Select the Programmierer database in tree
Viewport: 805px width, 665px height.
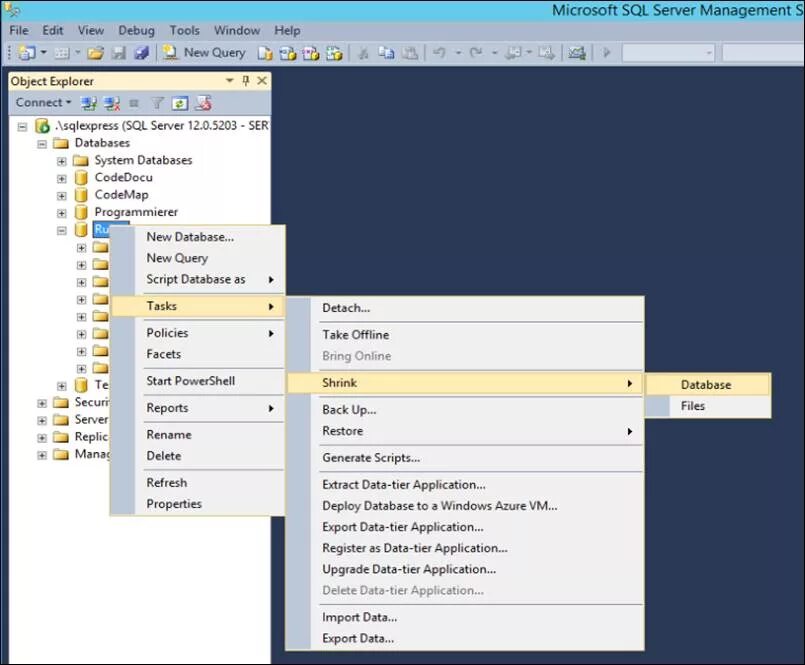[x=136, y=212]
